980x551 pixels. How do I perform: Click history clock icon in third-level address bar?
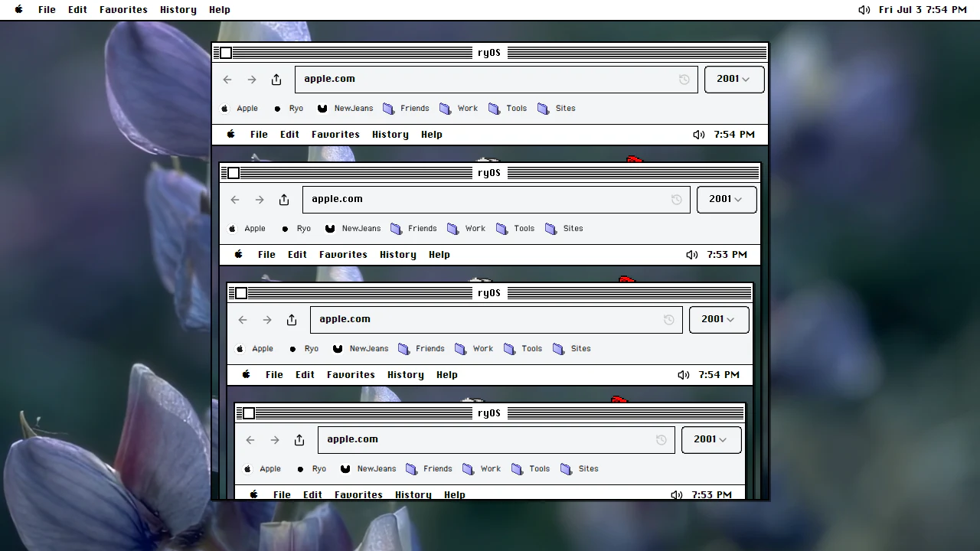coord(668,320)
